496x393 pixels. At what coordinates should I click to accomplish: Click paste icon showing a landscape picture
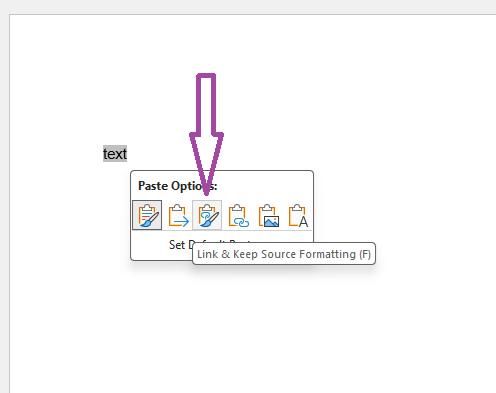(x=267, y=215)
